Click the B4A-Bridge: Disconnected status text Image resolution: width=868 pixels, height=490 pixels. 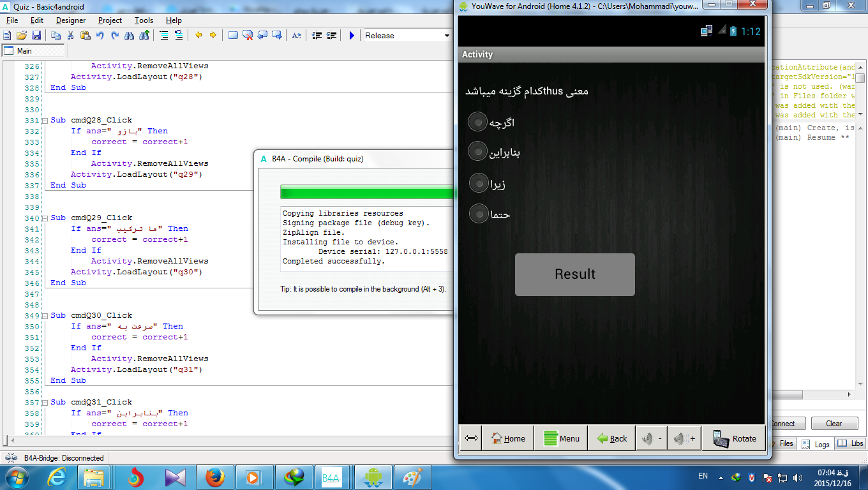point(64,457)
